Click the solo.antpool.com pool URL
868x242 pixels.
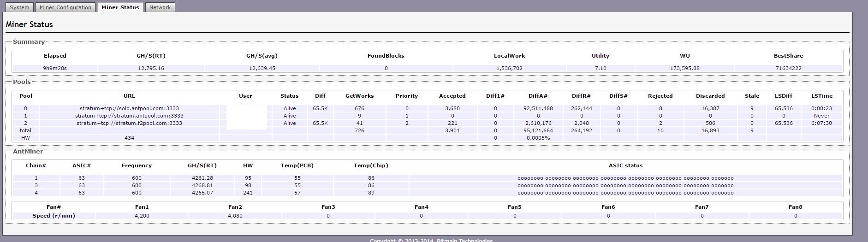[x=129, y=108]
